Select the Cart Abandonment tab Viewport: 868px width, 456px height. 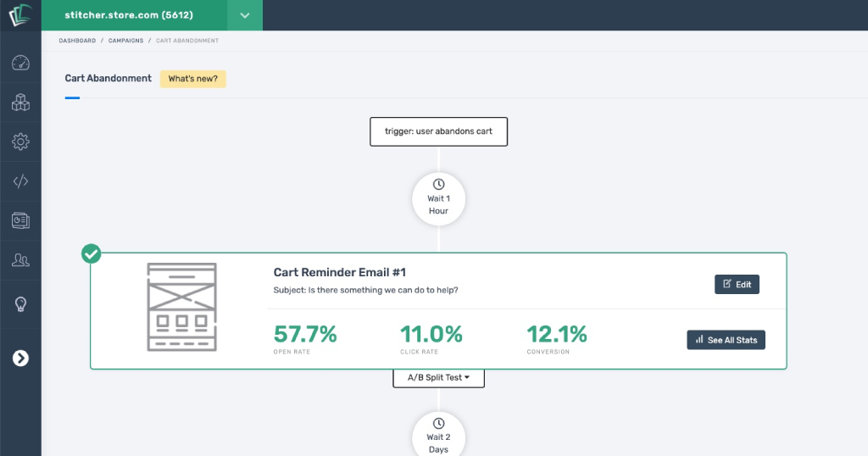click(x=108, y=79)
